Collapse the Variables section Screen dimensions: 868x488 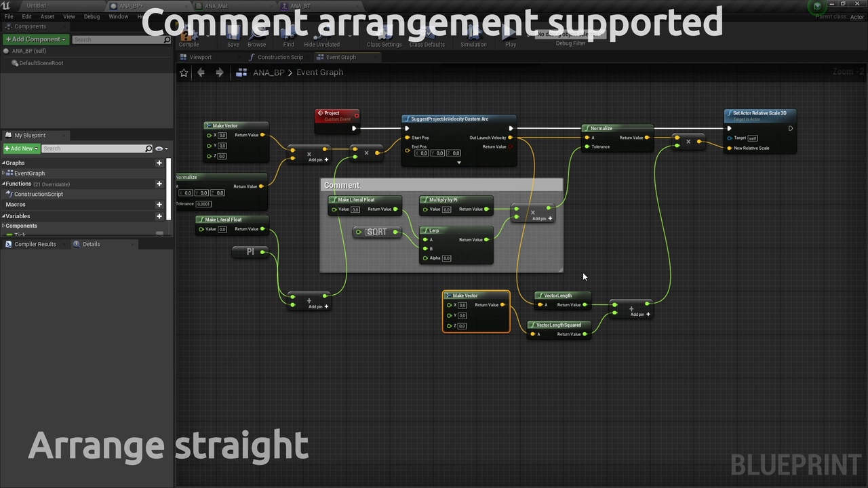click(5, 216)
